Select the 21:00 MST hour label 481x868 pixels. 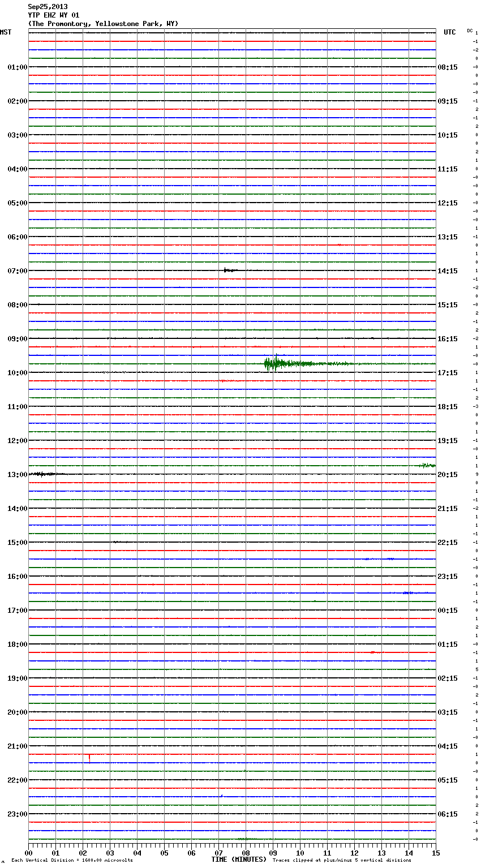[18, 746]
